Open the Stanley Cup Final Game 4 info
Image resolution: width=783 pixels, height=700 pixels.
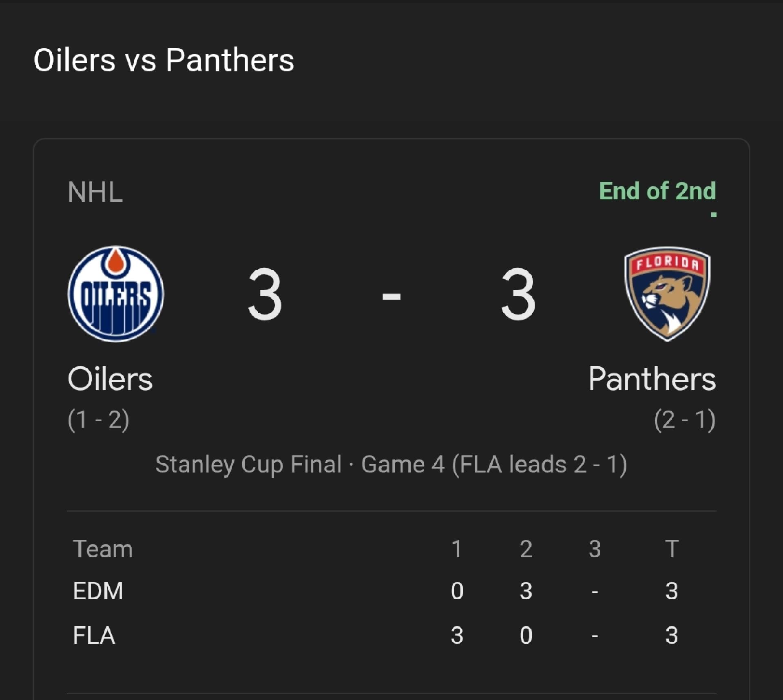(x=391, y=464)
